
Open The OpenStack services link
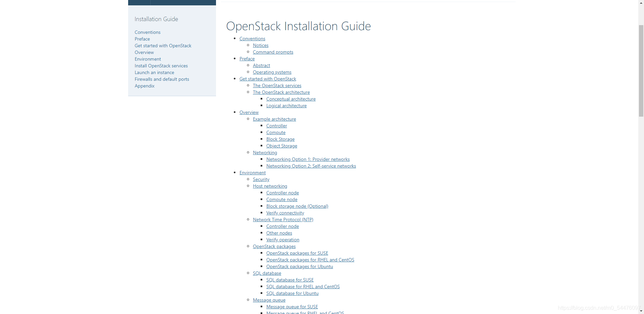pyautogui.click(x=277, y=86)
